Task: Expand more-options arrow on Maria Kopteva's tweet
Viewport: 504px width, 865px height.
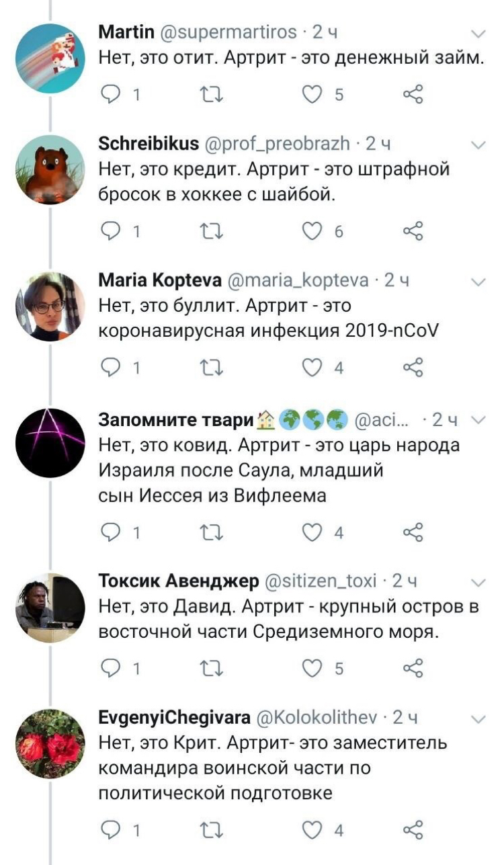Action: pos(479,281)
